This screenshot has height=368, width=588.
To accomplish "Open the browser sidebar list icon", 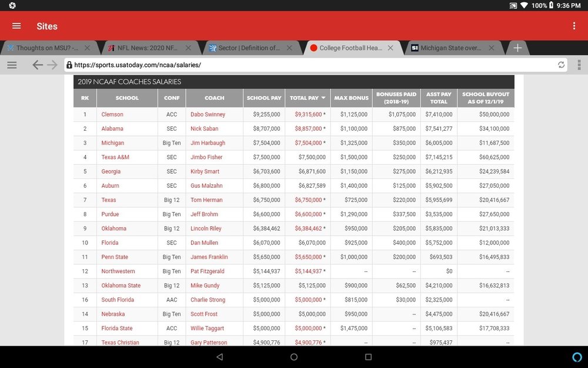I will click(12, 65).
